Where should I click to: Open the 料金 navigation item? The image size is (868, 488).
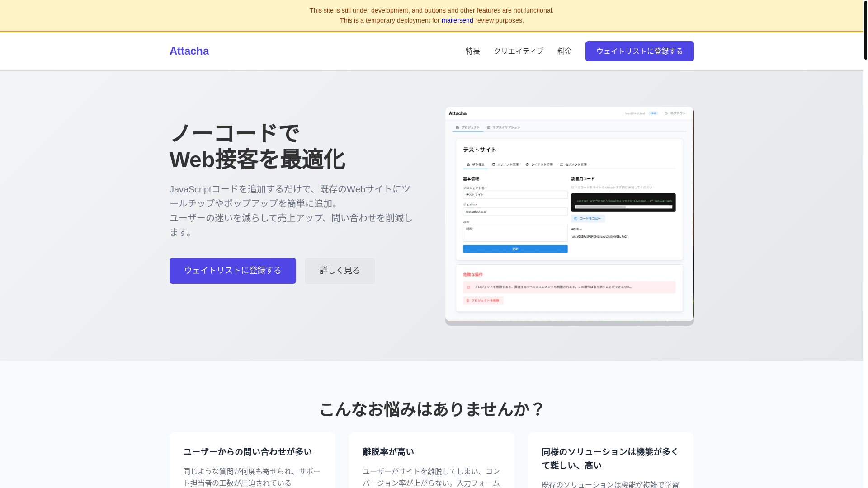[565, 51]
